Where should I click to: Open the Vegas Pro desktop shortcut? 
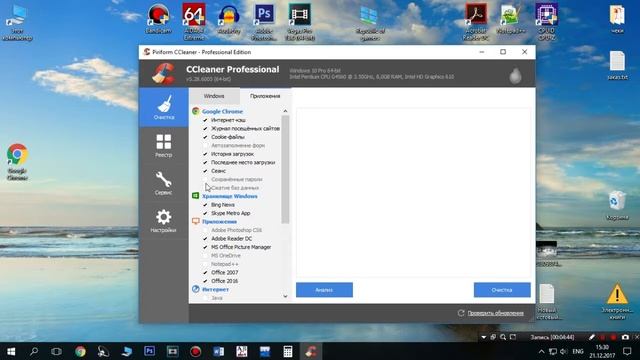(x=300, y=22)
